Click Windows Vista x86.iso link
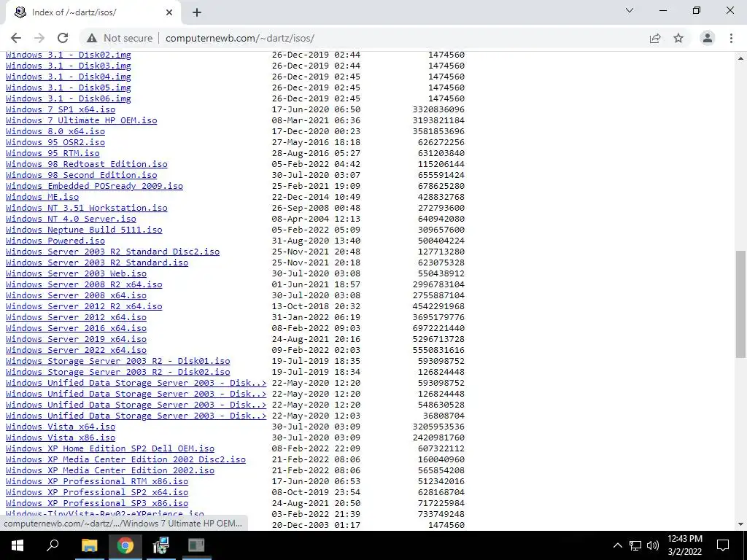 [61, 438]
